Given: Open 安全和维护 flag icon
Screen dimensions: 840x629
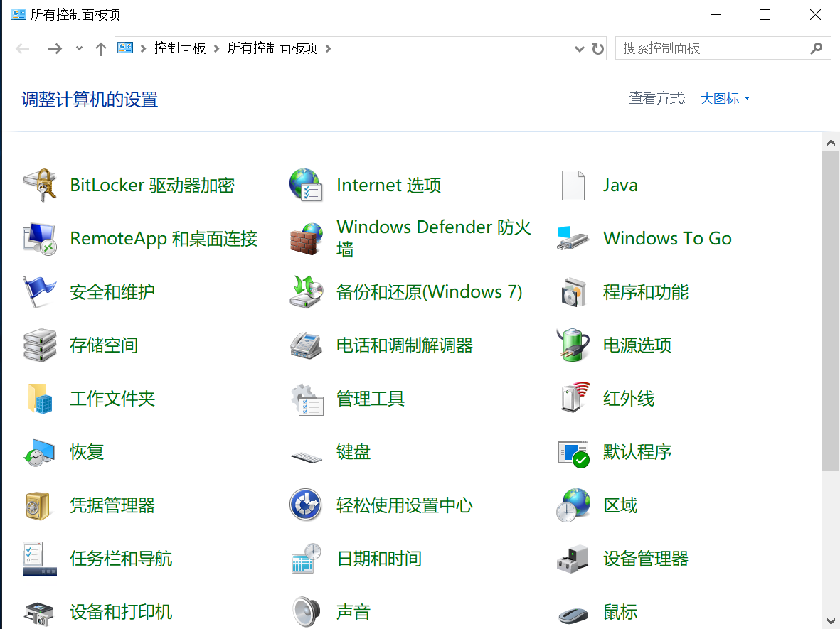Looking at the screenshot, I should (x=40, y=291).
